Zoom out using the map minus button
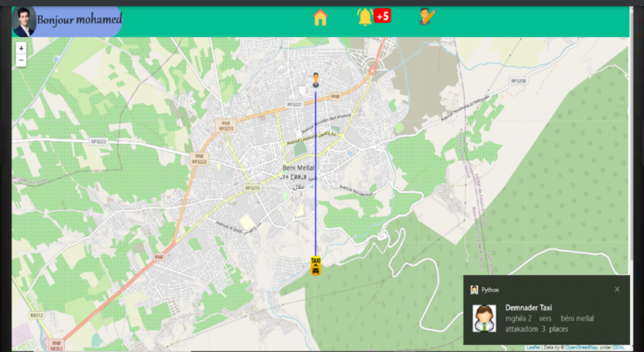This screenshot has width=644, height=352. coord(21,60)
